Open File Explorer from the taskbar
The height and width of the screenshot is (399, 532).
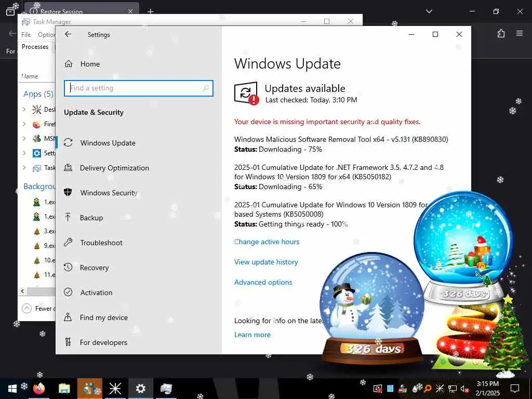tap(64, 389)
